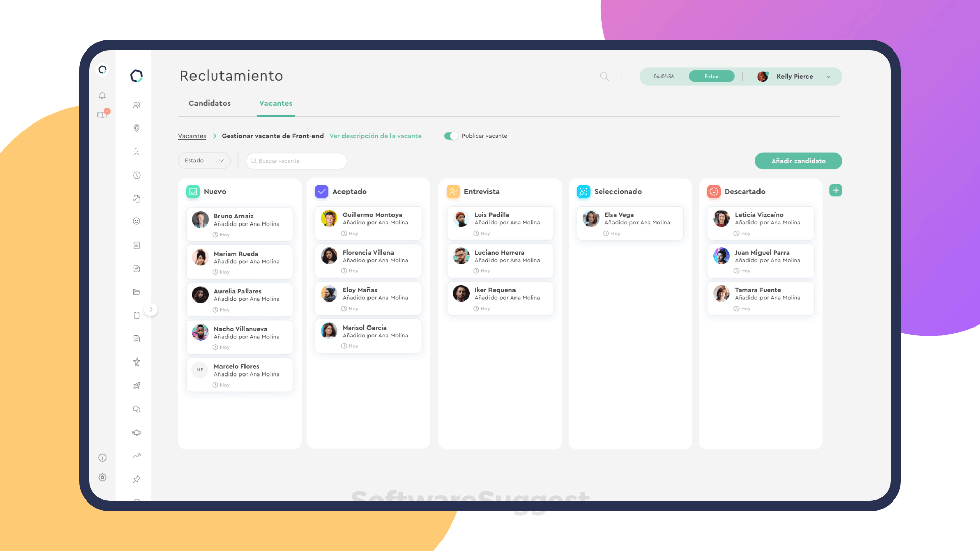Viewport: 980px width, 551px height.
Task: Open the clock/time tracking sidebar icon
Action: (x=136, y=175)
